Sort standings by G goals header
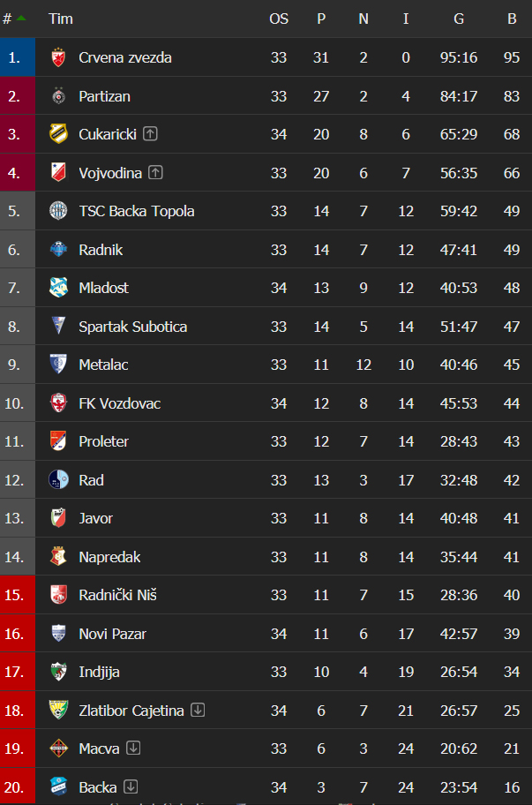Image resolution: width=532 pixels, height=805 pixels. click(459, 19)
